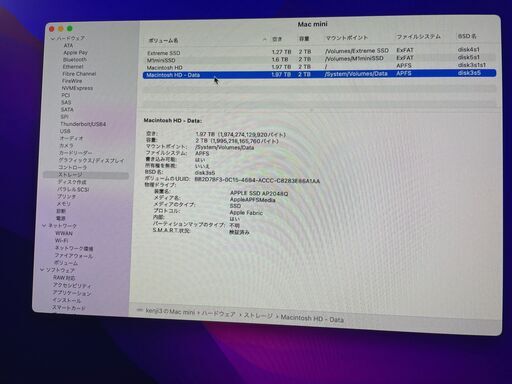Select Bluetooth in the hardware list

75,60
